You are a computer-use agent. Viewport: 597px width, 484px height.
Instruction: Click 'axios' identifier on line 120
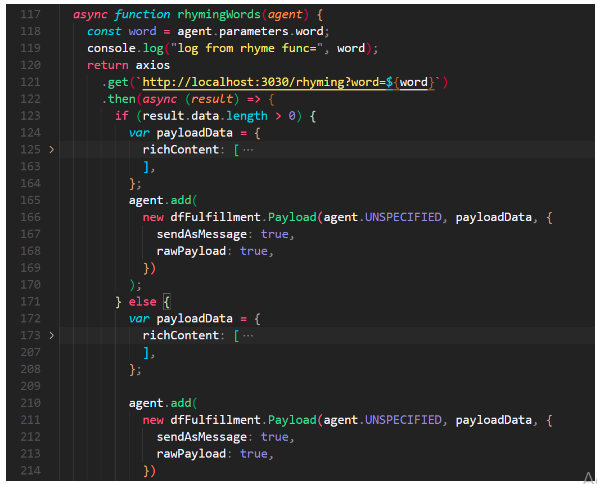pyautogui.click(x=153, y=65)
